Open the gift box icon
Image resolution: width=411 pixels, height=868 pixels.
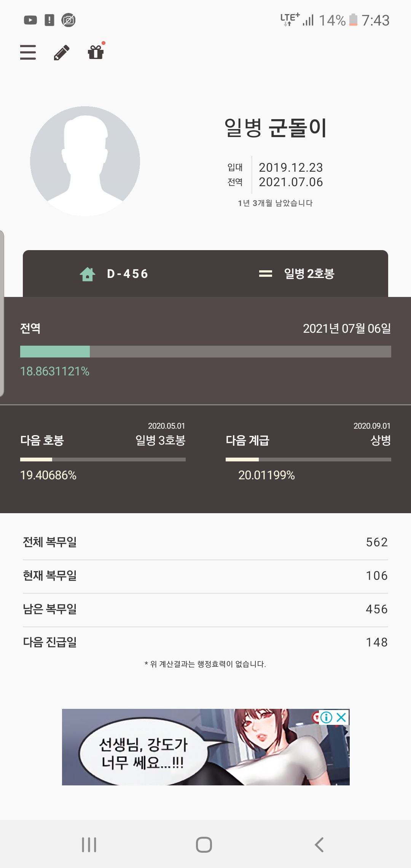tap(96, 52)
